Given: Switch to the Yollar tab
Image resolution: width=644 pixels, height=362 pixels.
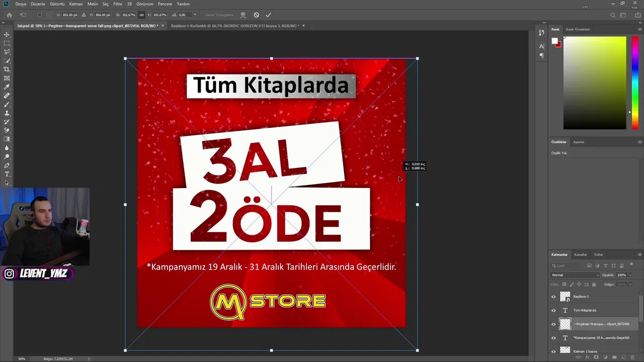Looking at the screenshot, I should 598,254.
